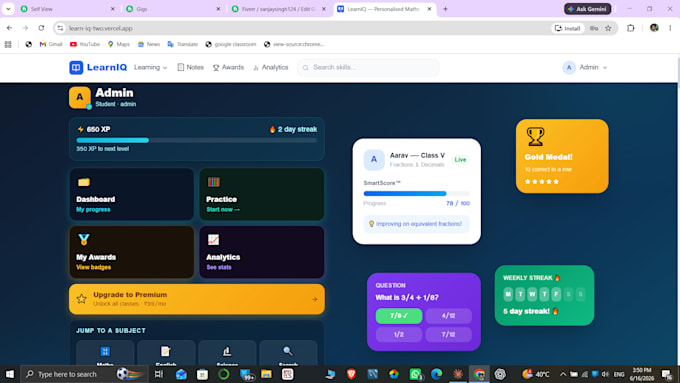Click the Search subject tile
Viewport: 680px width, 383px height.
tap(288, 354)
